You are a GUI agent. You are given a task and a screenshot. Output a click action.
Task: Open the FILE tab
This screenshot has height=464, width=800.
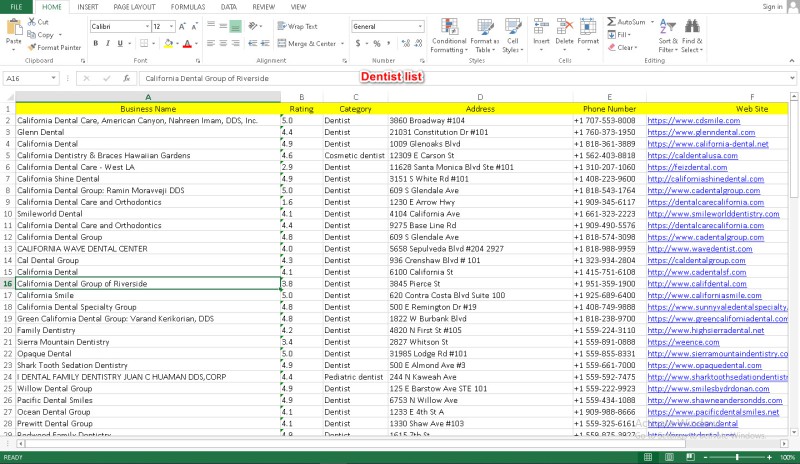(x=16, y=7)
